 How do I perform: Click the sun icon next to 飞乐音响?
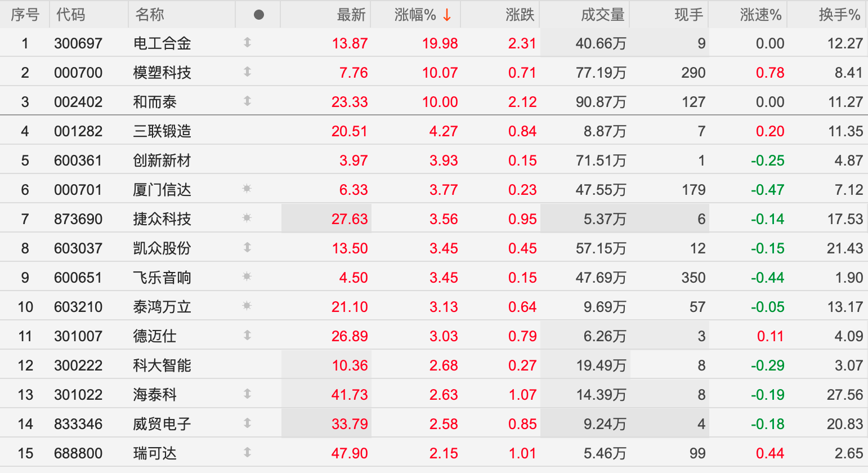point(247,277)
